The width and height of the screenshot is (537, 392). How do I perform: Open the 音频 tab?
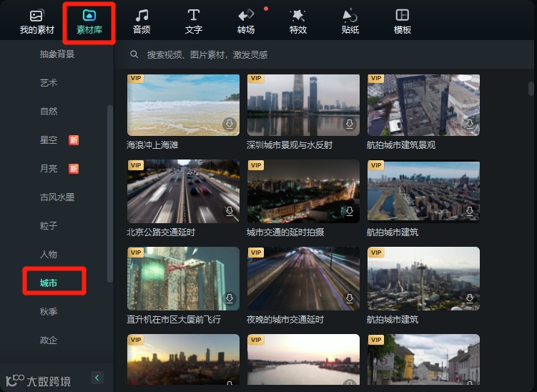coord(142,22)
